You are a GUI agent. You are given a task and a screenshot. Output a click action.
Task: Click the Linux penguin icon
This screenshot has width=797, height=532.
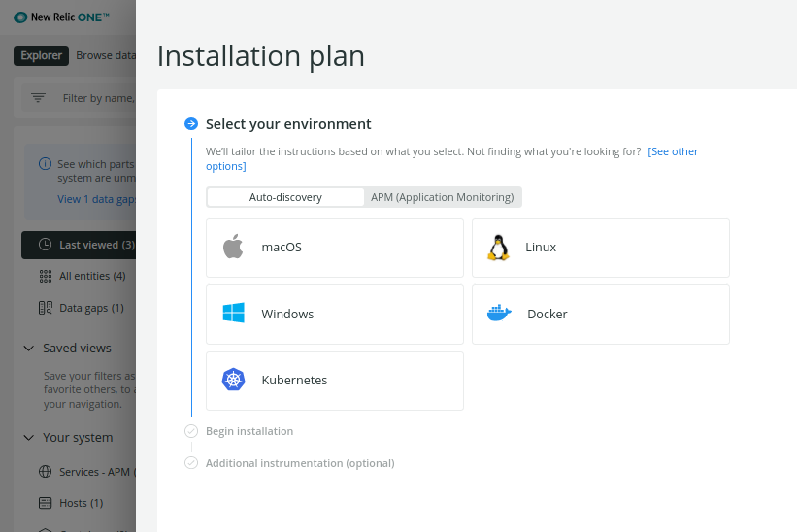[498, 248]
